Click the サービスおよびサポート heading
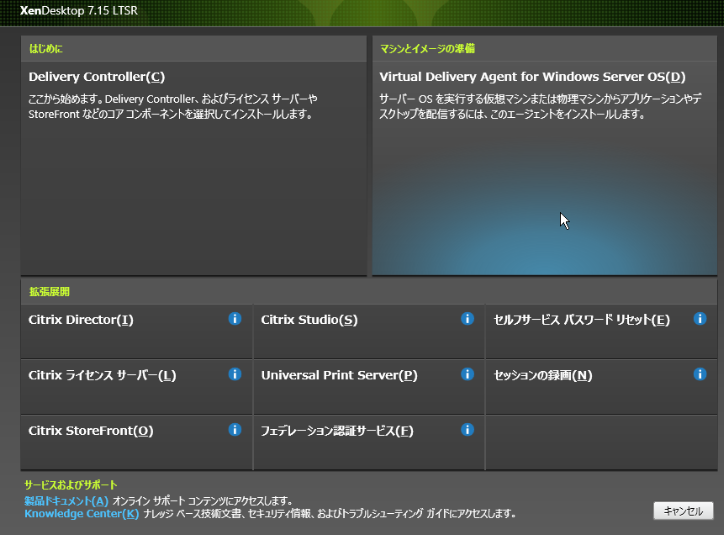The image size is (724, 535). coord(71,485)
